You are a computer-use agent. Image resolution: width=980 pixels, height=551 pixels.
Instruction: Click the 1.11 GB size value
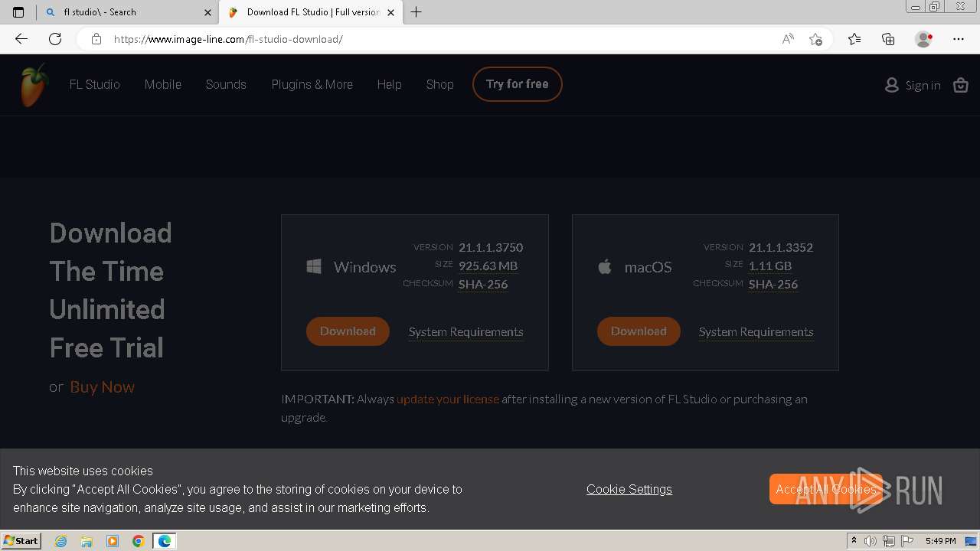tap(770, 266)
